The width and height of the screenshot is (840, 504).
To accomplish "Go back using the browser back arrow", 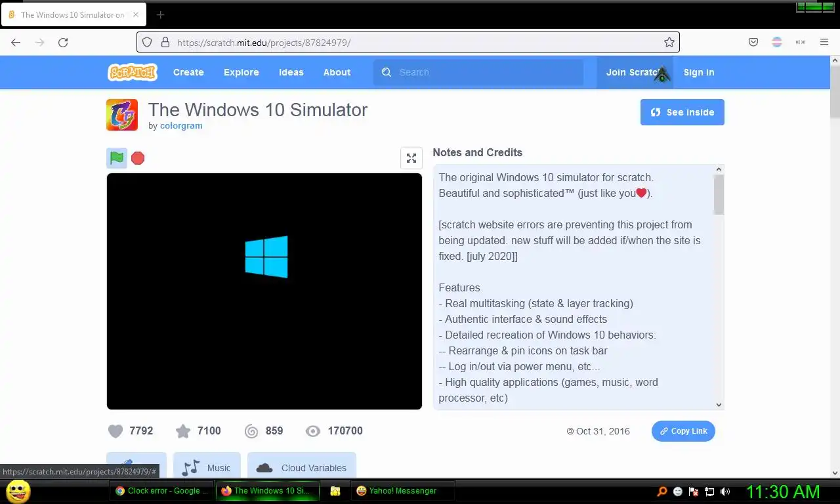I will 16,42.
